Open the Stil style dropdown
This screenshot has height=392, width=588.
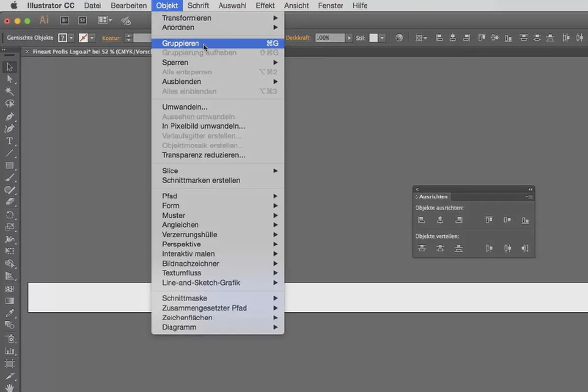click(382, 38)
